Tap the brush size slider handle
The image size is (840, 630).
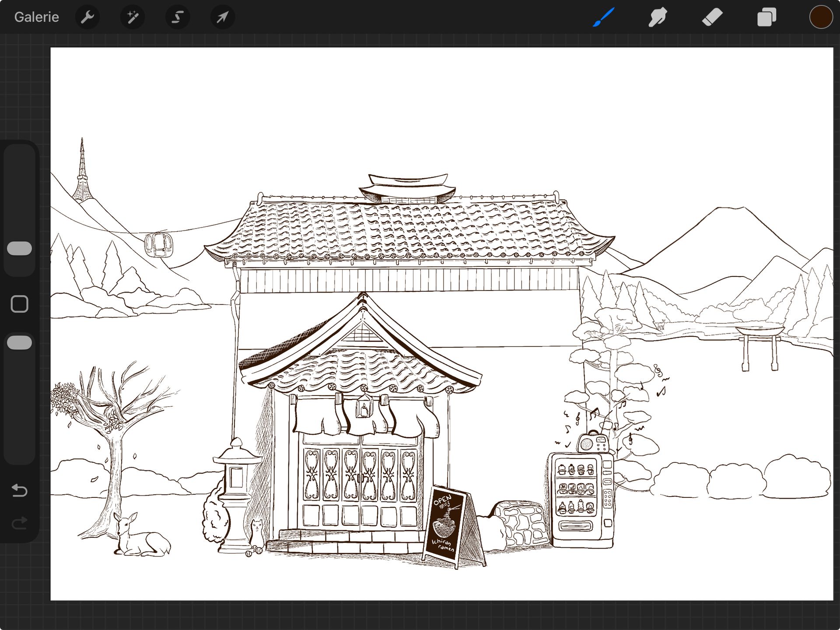tap(19, 248)
